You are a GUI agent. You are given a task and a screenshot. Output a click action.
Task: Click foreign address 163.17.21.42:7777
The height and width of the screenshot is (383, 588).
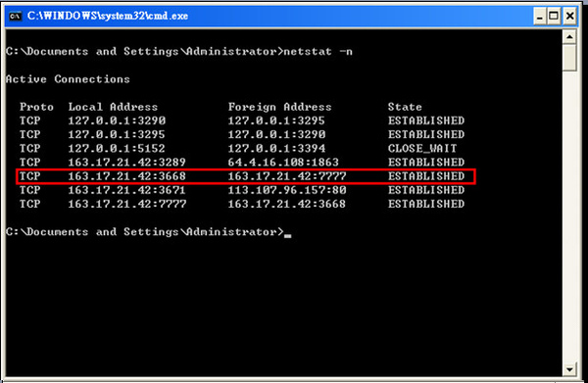(x=287, y=176)
